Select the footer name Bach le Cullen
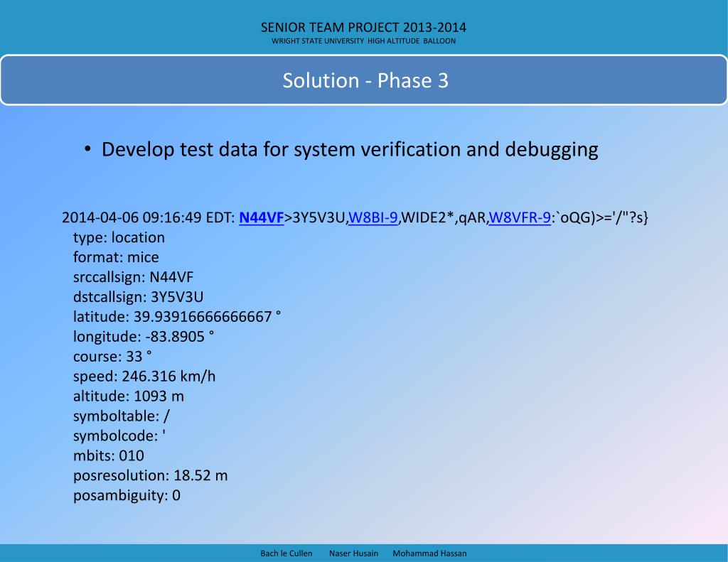Screen dimensions: 728x562 [x=287, y=553]
